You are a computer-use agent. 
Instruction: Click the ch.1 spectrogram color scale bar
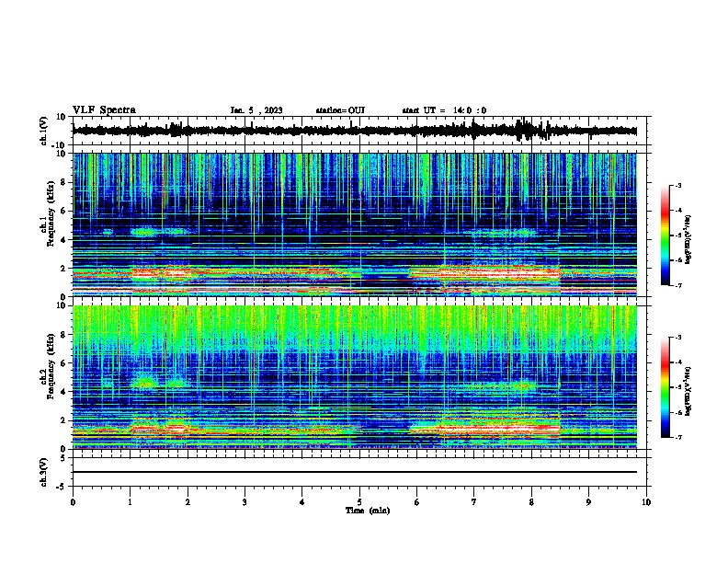click(665, 236)
